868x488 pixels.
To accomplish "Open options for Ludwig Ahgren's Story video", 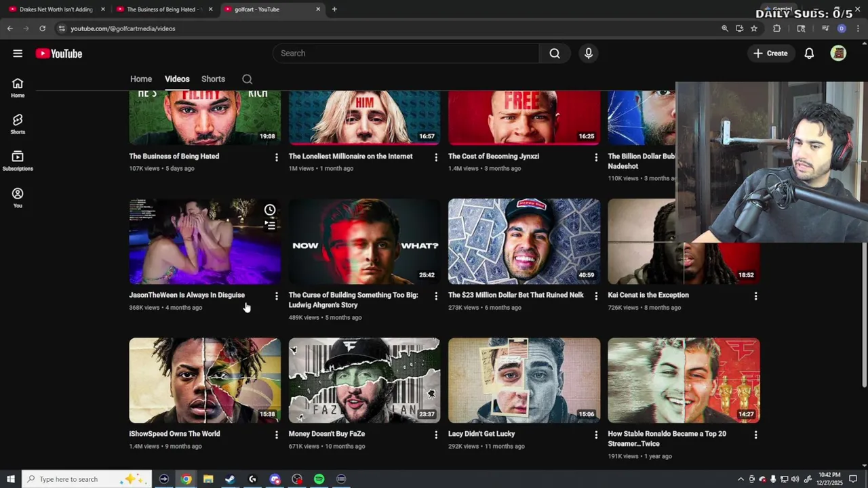I will [x=436, y=296].
